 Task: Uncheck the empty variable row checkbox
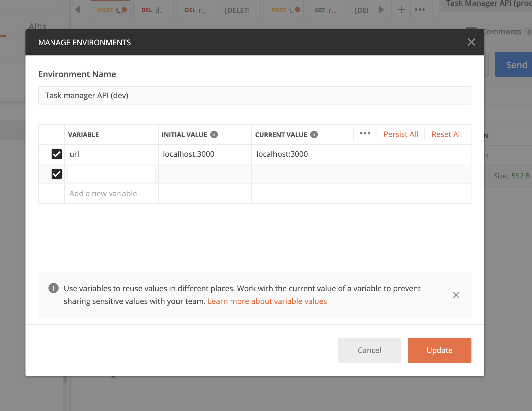click(x=57, y=174)
